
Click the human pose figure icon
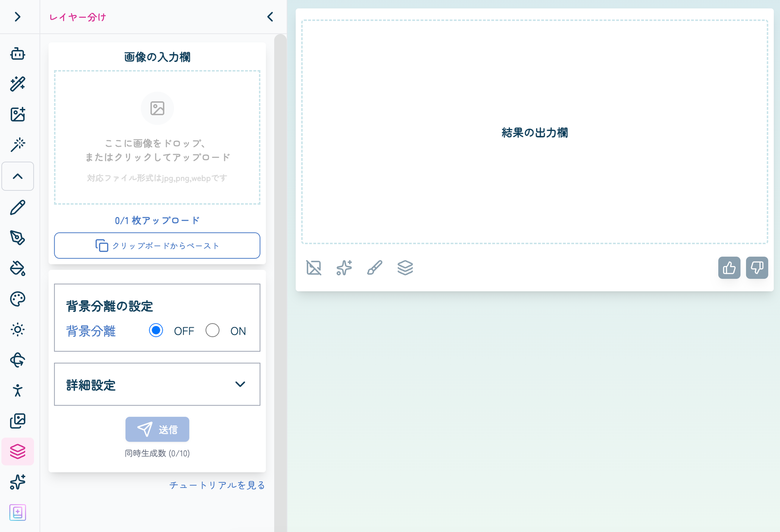[18, 390]
